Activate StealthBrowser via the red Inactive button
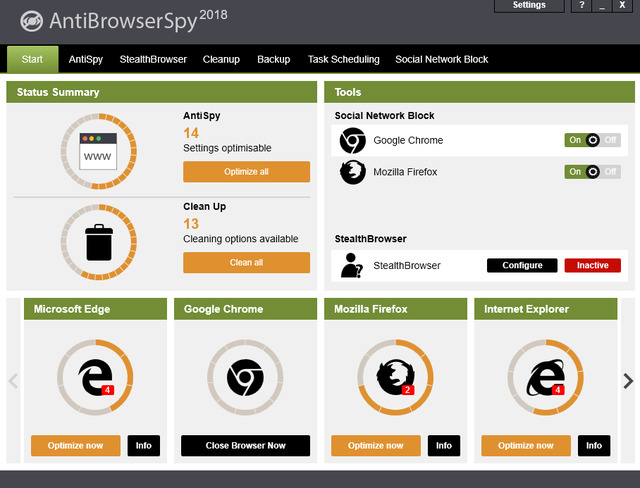 coord(592,265)
